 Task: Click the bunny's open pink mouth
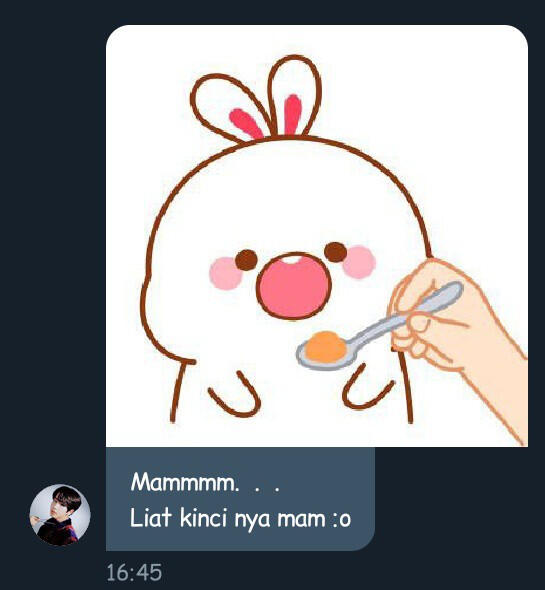[294, 286]
